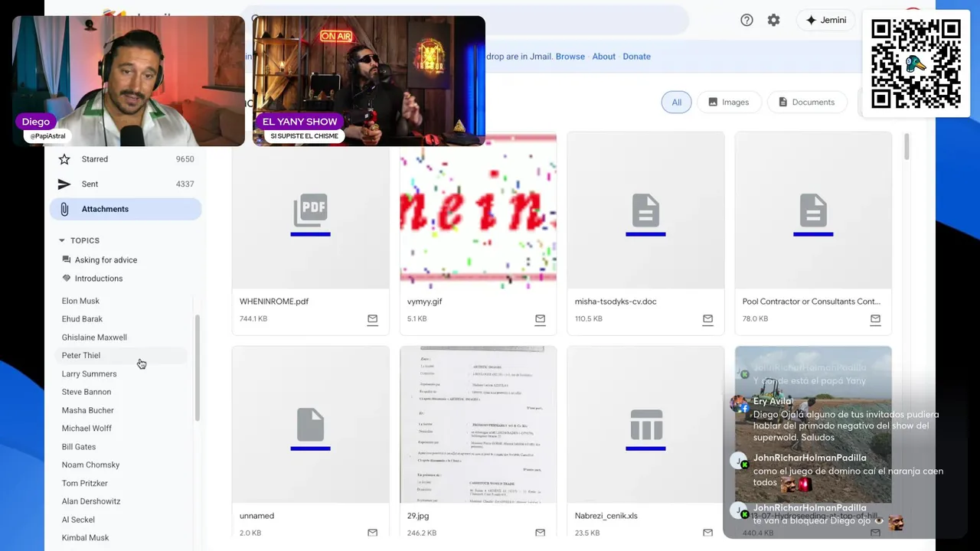This screenshot has width=980, height=551.
Task: Click the mail icon for Pool Contractor file
Action: [875, 319]
